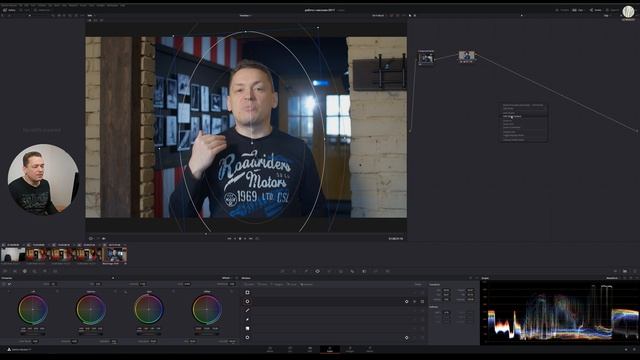Toggle invert on the Circle window row
The image size is (640, 360).
coord(415,301)
